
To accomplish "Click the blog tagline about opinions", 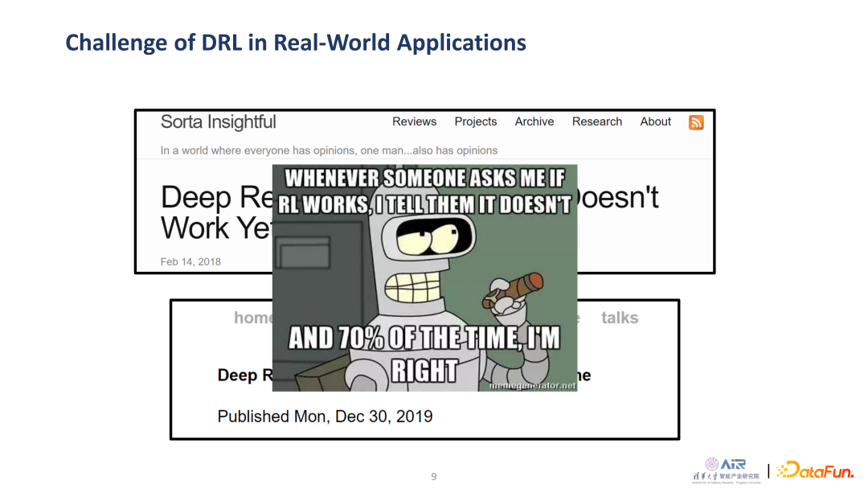I will (x=329, y=150).
